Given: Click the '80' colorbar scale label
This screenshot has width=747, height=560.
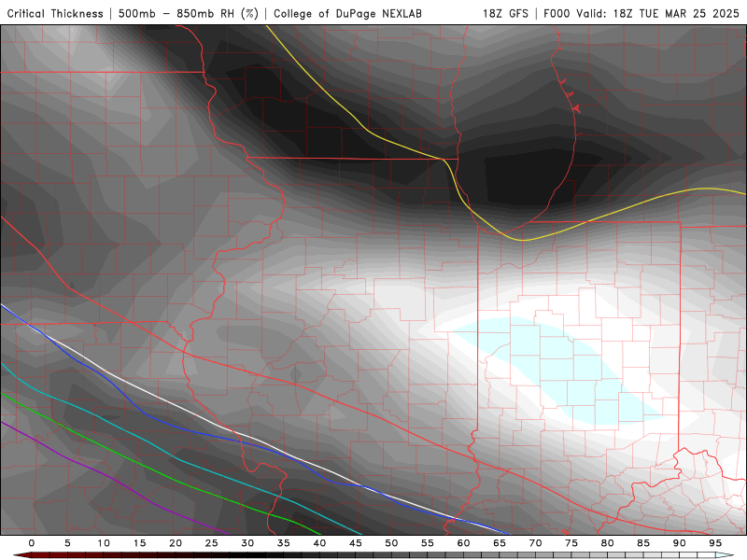Looking at the screenshot, I should point(608,543).
